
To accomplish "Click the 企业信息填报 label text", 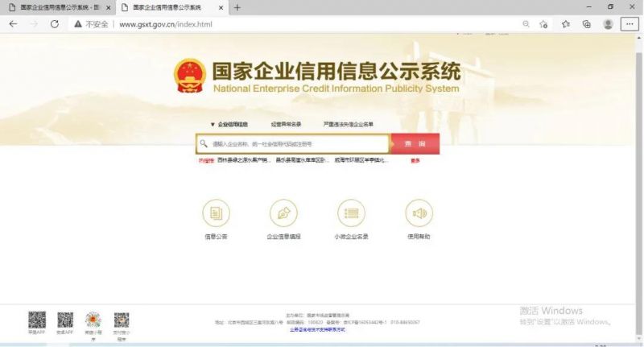I will [x=283, y=237].
